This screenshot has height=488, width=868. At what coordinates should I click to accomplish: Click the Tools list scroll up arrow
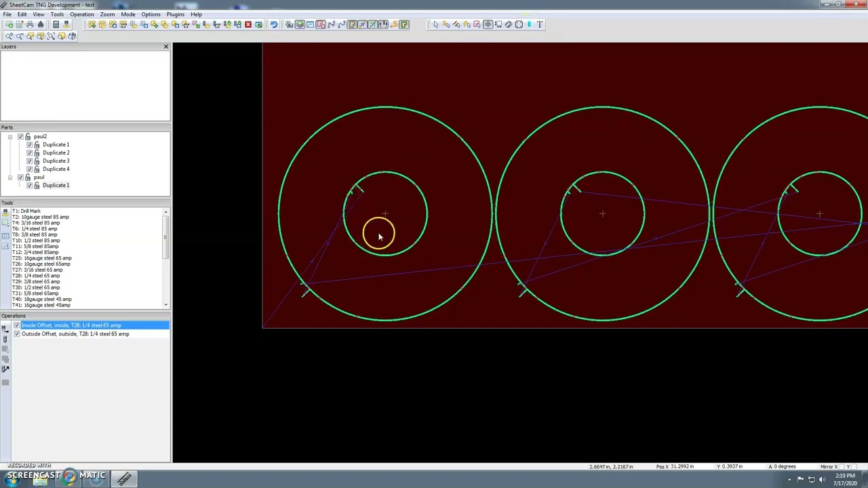point(165,213)
